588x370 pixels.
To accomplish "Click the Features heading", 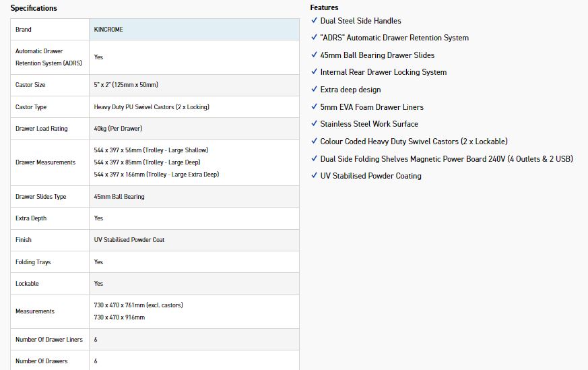I will 324,7.
